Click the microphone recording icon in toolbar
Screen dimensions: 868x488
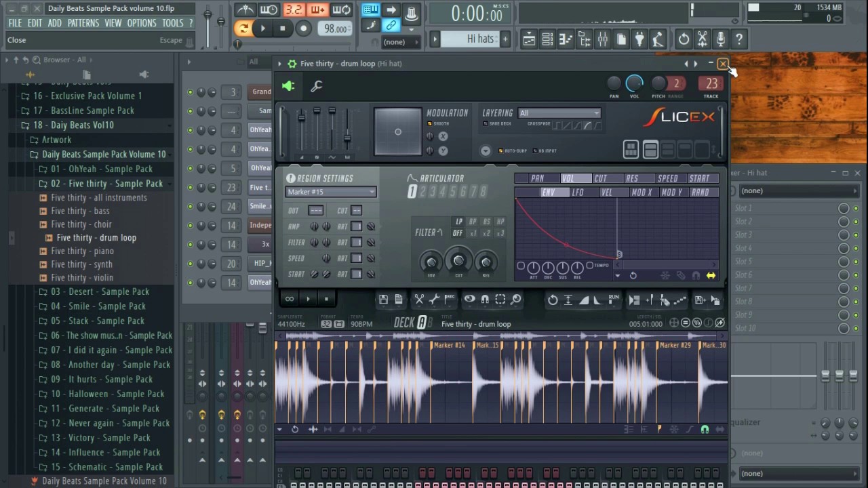click(x=720, y=39)
